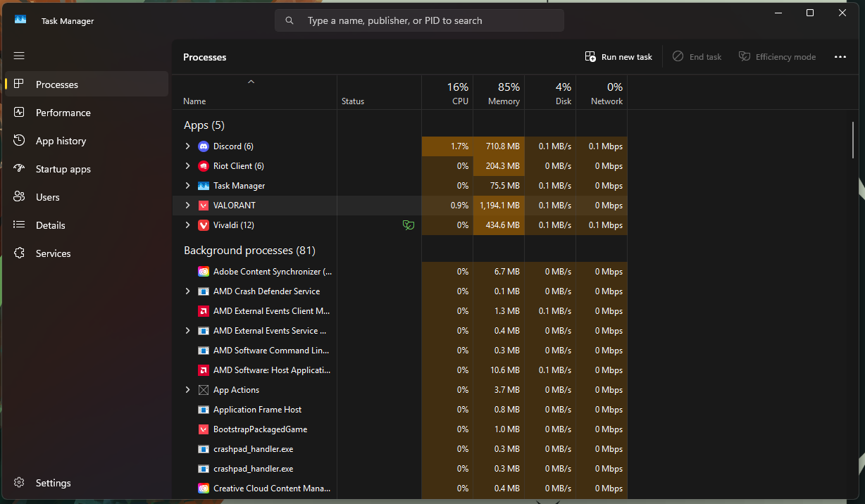
Task: Click the Application Frame Host icon
Action: 204,410
